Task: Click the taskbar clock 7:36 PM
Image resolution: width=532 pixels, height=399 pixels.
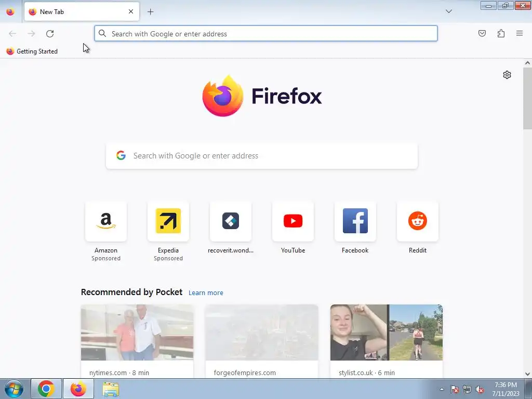Action: tap(506, 385)
